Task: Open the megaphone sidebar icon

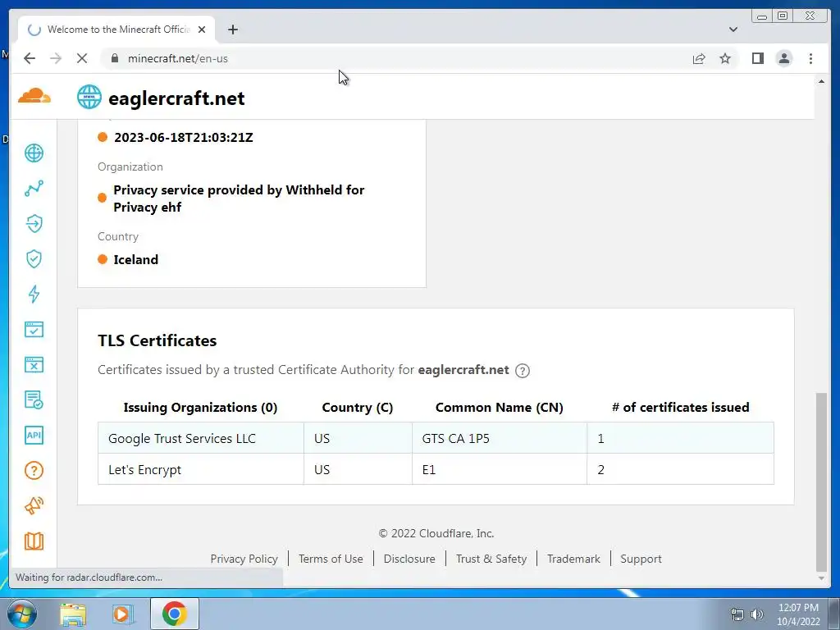Action: click(x=34, y=505)
